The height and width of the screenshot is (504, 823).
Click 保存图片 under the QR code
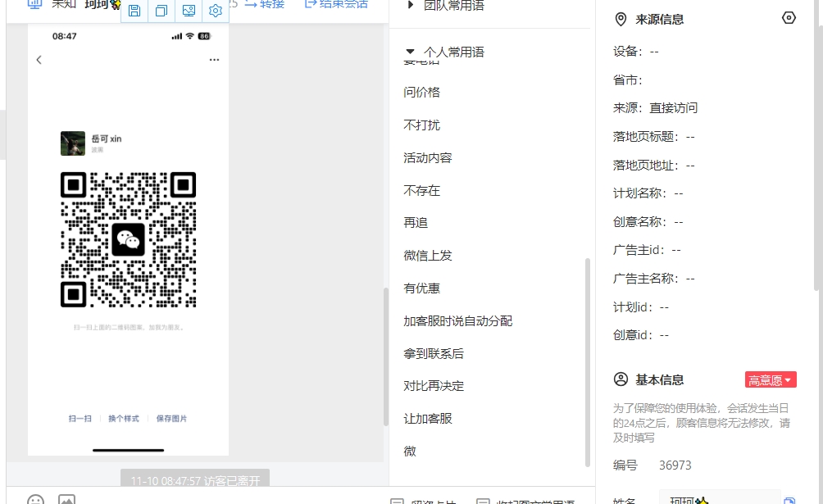pyautogui.click(x=171, y=419)
